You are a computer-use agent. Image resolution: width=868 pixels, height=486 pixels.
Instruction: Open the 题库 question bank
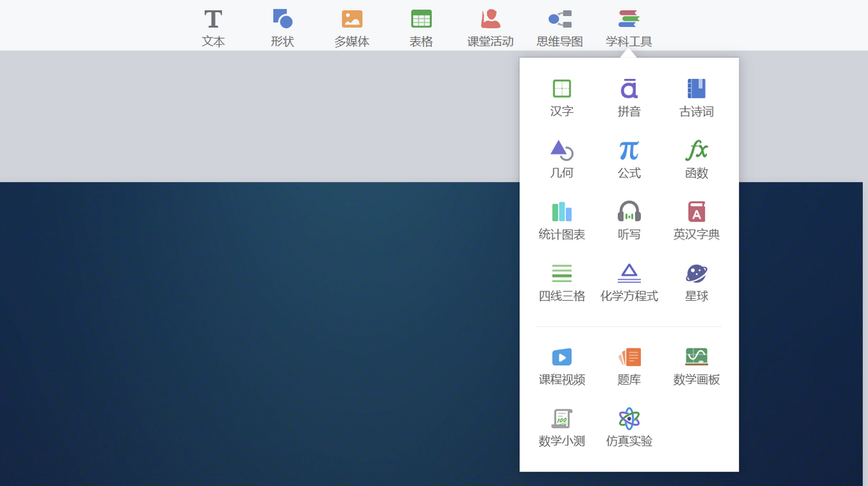pyautogui.click(x=629, y=367)
